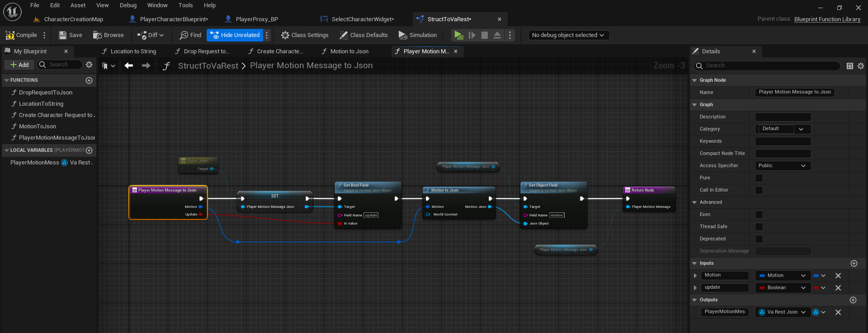Image resolution: width=868 pixels, height=333 pixels.
Task: Collapse the LOCAL VARIABLES section
Action: 6,150
